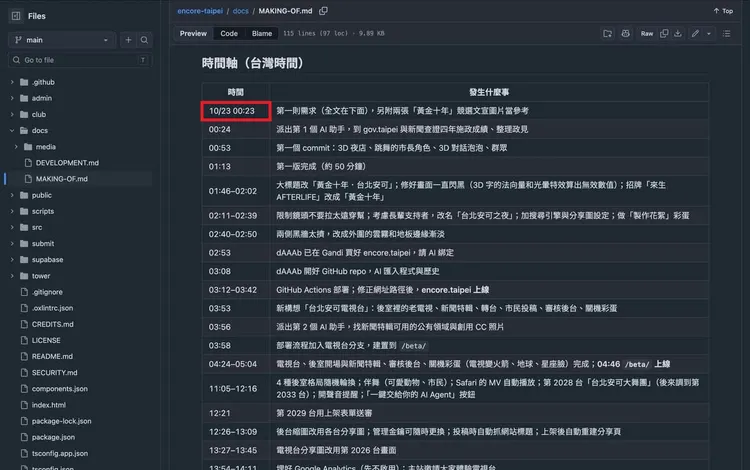Open tsconfig.app.json file
This screenshot has width=750, height=470.
60,454
